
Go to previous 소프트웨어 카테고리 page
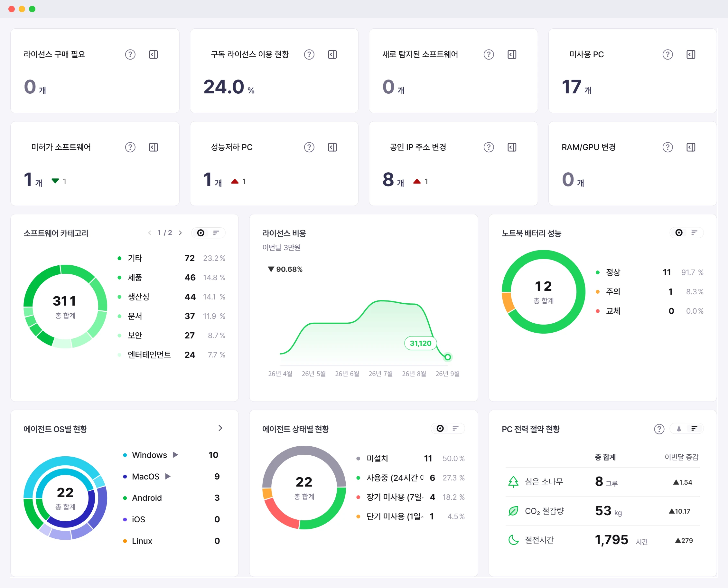150,233
